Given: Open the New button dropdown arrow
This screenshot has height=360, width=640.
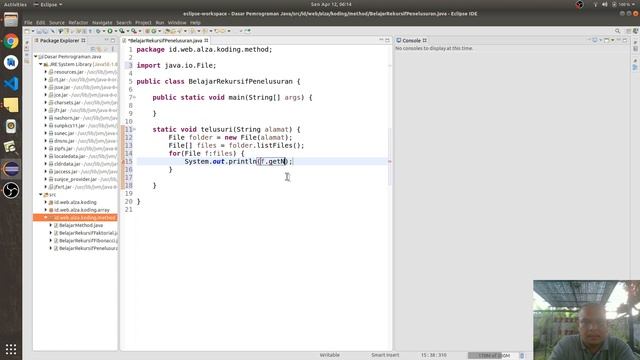Looking at the screenshot, I should click(x=33, y=31).
